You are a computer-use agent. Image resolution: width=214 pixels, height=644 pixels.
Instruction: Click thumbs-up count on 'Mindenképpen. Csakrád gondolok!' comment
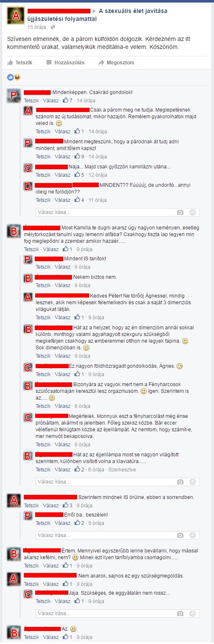pos(67,101)
